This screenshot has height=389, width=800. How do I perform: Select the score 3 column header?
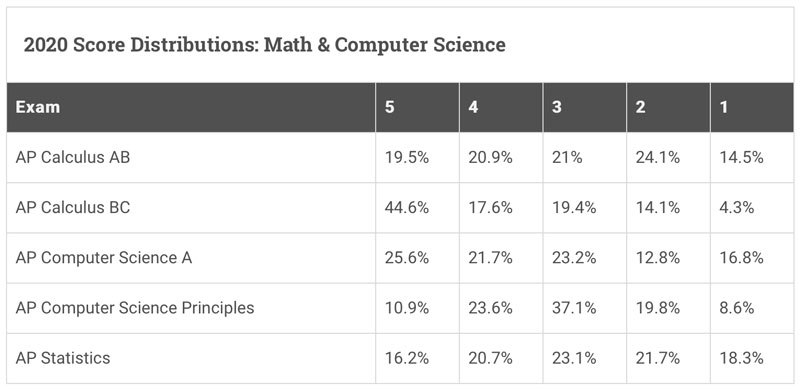[585, 107]
